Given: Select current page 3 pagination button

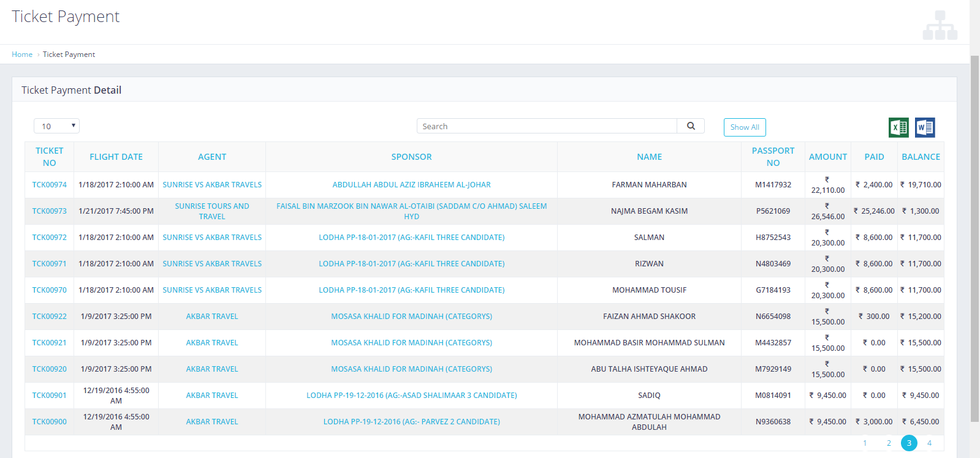Looking at the screenshot, I should [909, 443].
